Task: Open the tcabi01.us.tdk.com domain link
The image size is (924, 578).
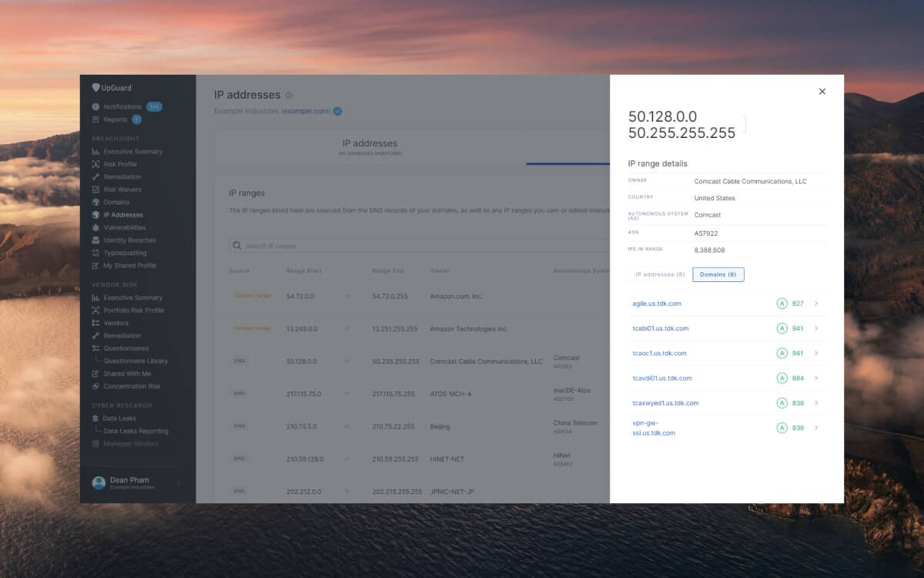Action: click(661, 328)
